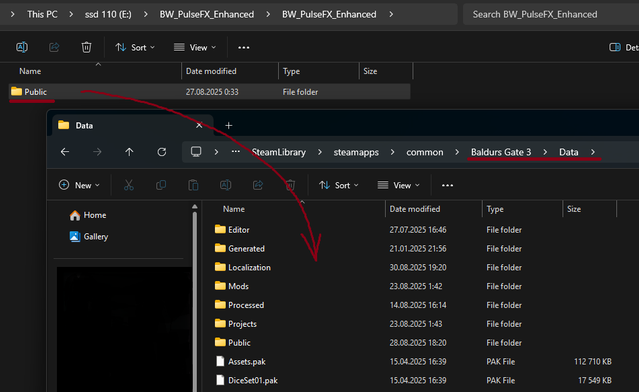
Task: Open Gallery in the navigation pane
Action: tap(89, 237)
